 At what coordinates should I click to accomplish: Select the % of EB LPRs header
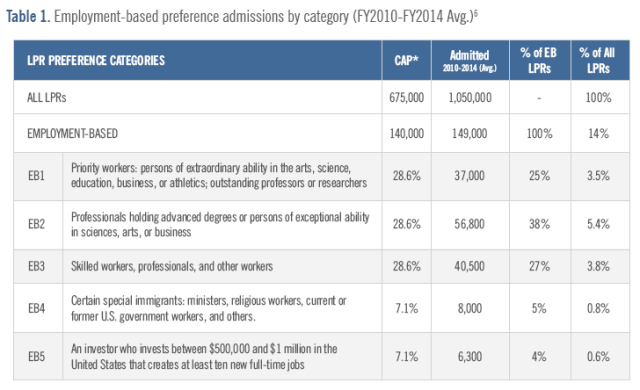coord(539,60)
